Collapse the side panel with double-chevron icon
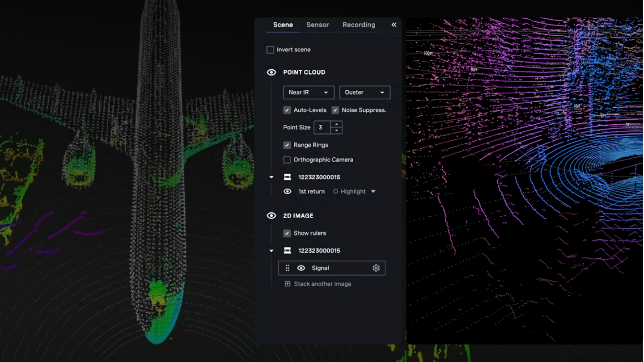 (x=394, y=25)
